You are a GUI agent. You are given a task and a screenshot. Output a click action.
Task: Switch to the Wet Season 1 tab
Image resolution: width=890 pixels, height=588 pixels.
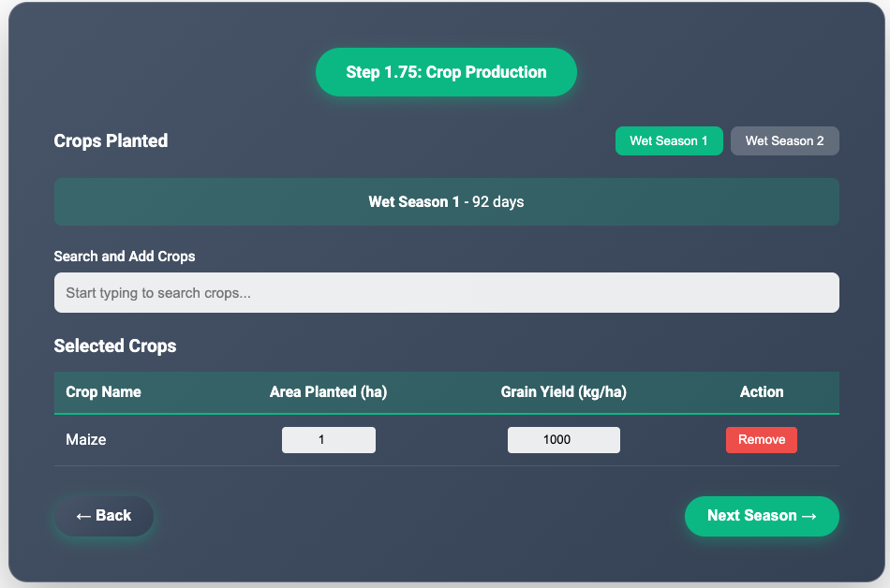pos(669,141)
